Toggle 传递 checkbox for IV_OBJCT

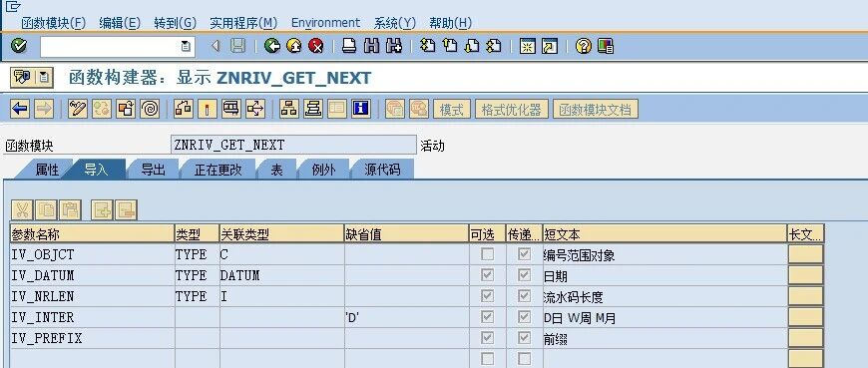524,254
